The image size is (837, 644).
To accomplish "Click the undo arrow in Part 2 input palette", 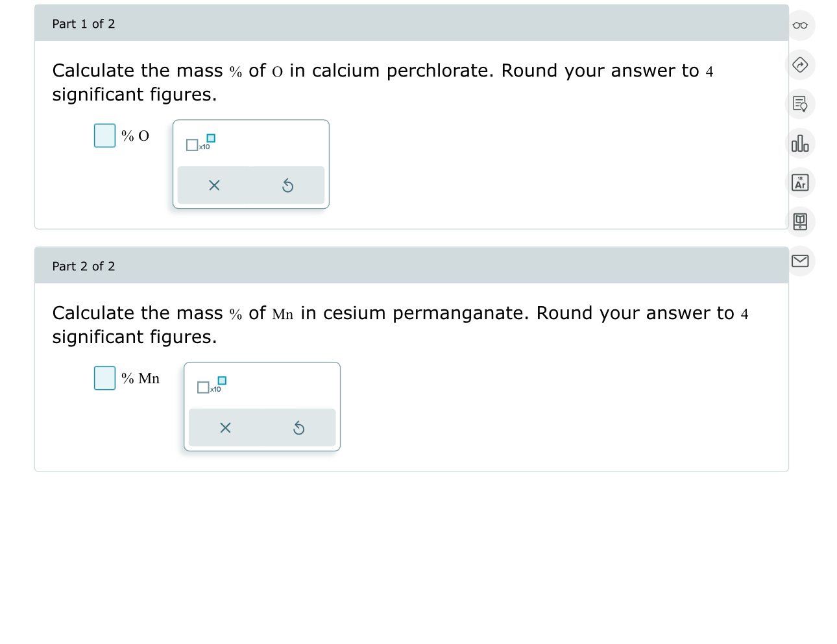I will (x=298, y=428).
